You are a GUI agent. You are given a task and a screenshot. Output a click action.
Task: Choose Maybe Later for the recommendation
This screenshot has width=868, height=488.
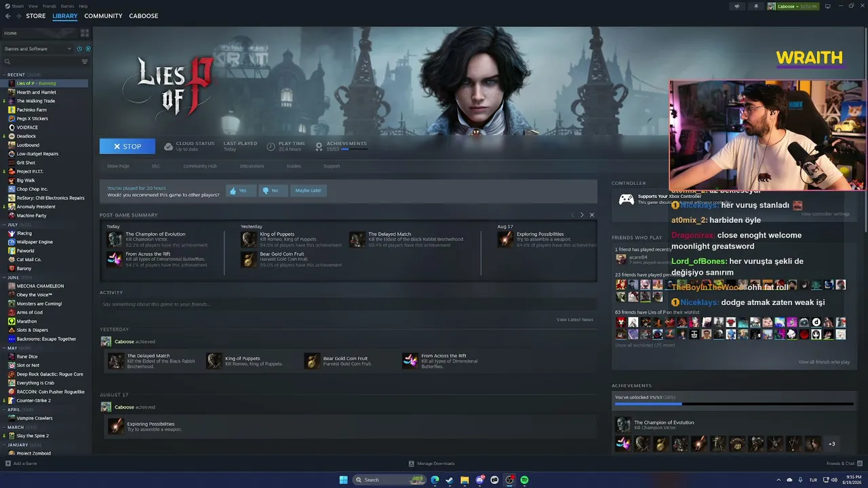coord(308,190)
